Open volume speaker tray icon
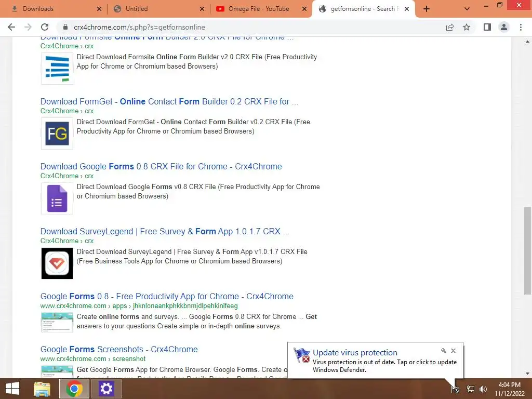Screen dimensions: 532x399 [483, 389]
